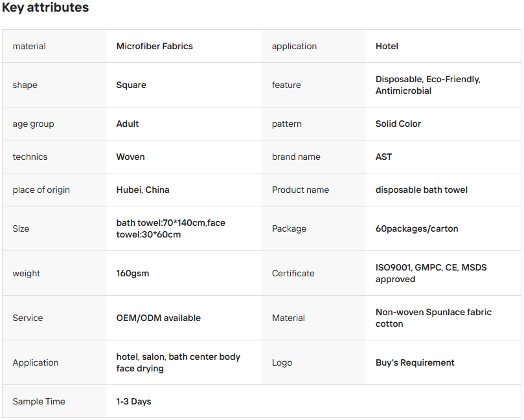Select "disposable bath towel" product name
Image resolution: width=524 pixels, height=420 pixels.
[421, 190]
